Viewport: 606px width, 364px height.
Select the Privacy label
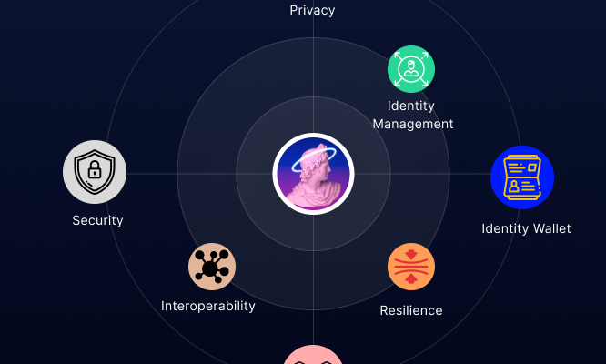[x=312, y=10]
